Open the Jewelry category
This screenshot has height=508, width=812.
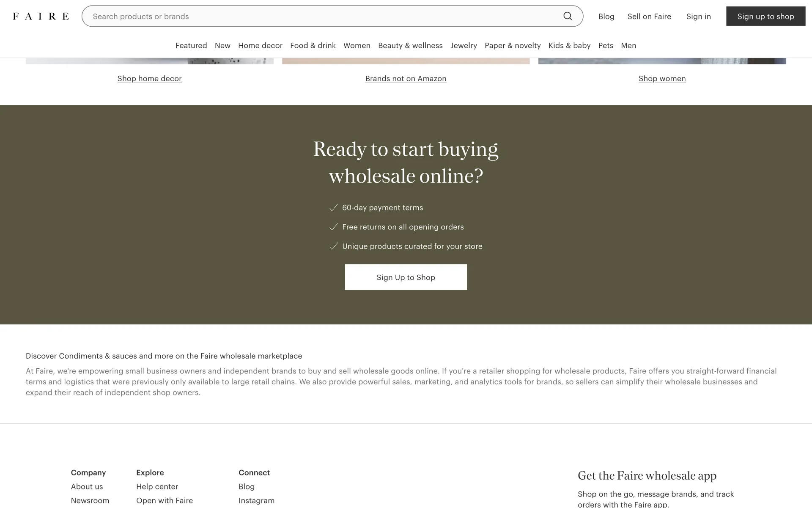(x=464, y=45)
